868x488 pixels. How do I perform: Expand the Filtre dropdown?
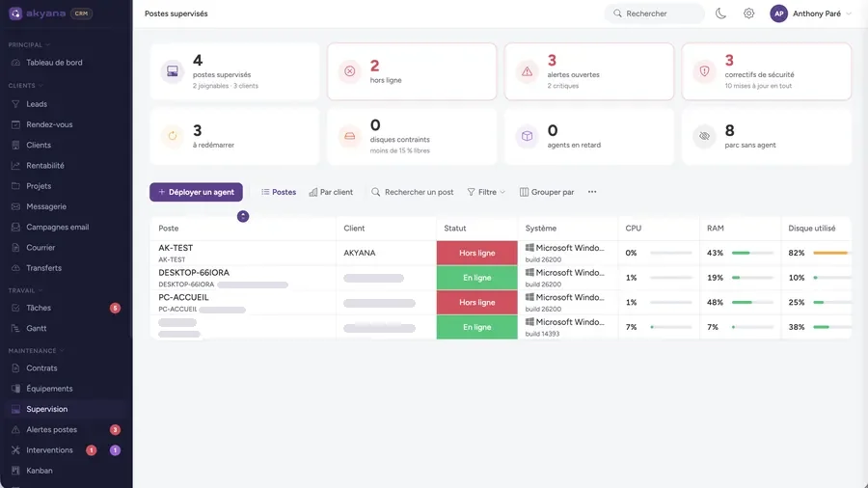point(486,192)
